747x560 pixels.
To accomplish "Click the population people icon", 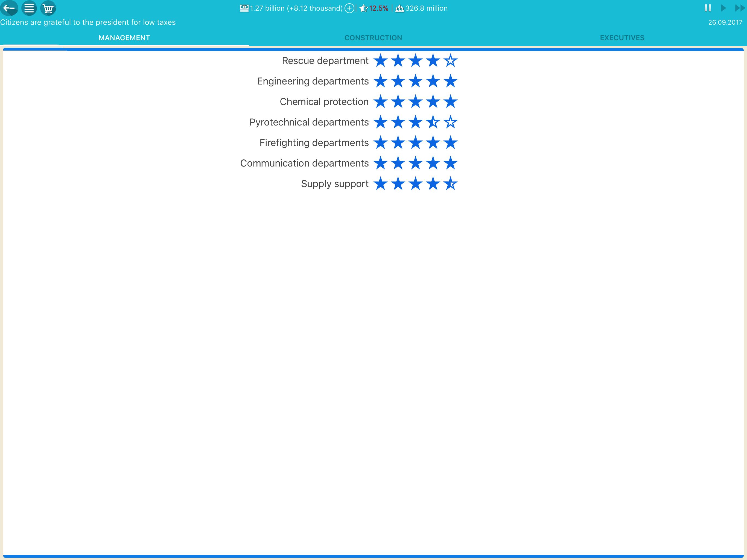I will (x=399, y=8).
